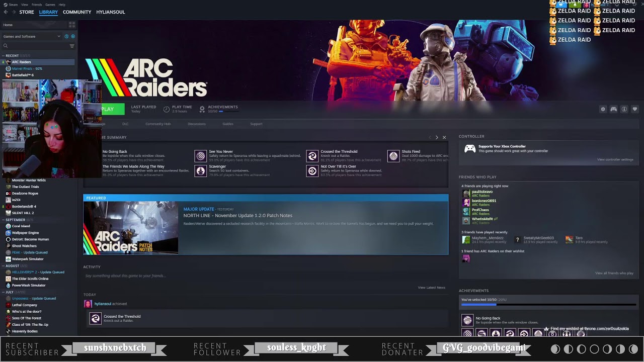644x362 pixels.
Task: Open the advanced filter icon in the library search
Action: [x=72, y=46]
